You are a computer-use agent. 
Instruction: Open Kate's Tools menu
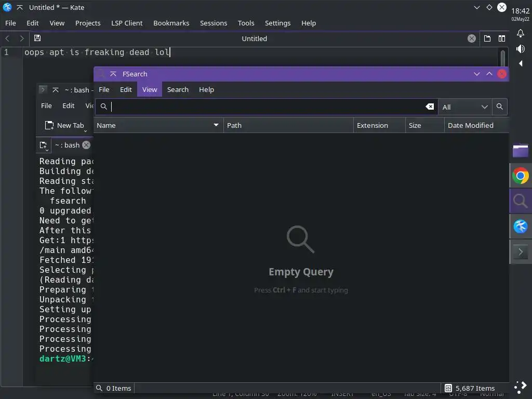coord(246,23)
